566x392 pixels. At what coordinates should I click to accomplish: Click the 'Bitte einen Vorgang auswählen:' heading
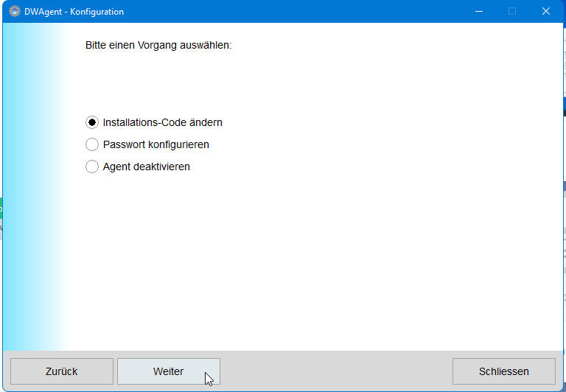(x=158, y=45)
